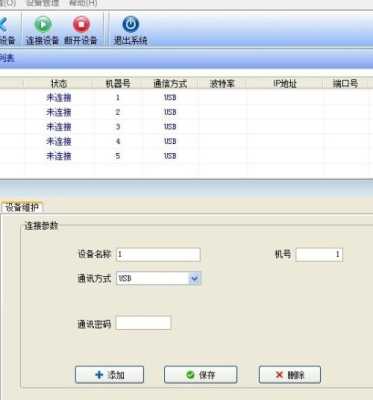Click USB cell in machine 1 row

pyautogui.click(x=170, y=98)
